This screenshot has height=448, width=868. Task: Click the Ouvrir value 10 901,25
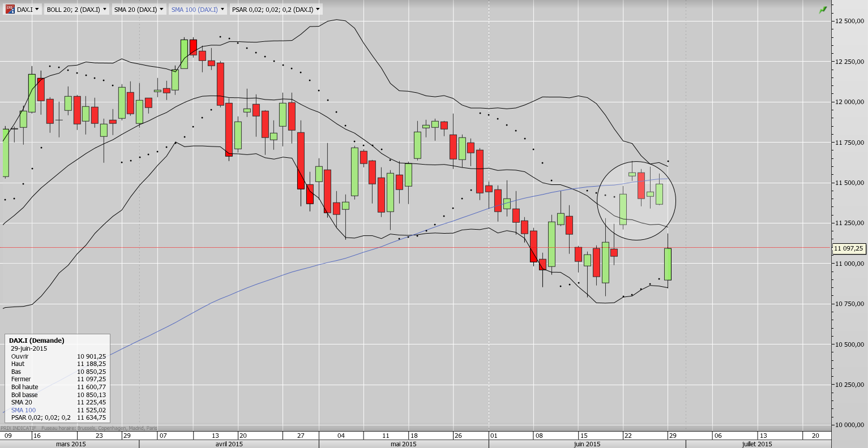(92, 356)
